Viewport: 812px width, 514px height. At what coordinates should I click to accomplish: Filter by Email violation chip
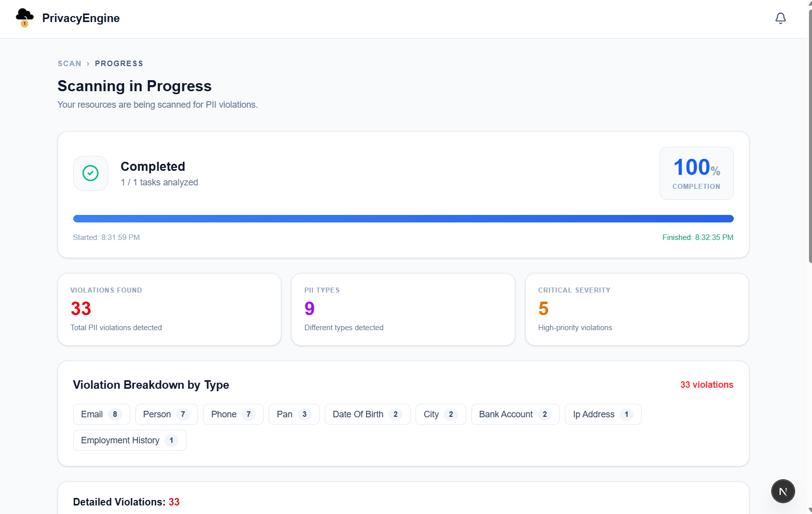coord(101,414)
